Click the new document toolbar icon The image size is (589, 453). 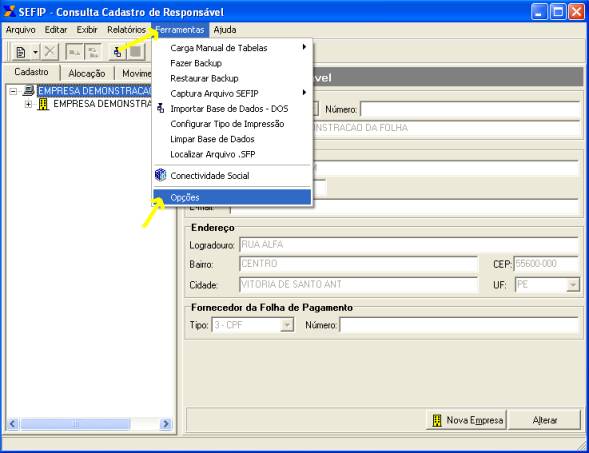pyautogui.click(x=21, y=52)
